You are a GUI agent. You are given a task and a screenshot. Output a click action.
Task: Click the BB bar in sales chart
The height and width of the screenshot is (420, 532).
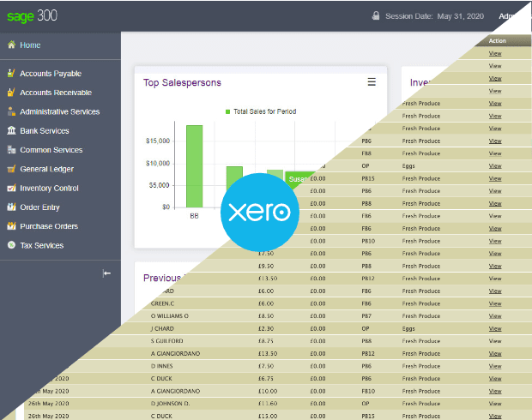pos(195,166)
